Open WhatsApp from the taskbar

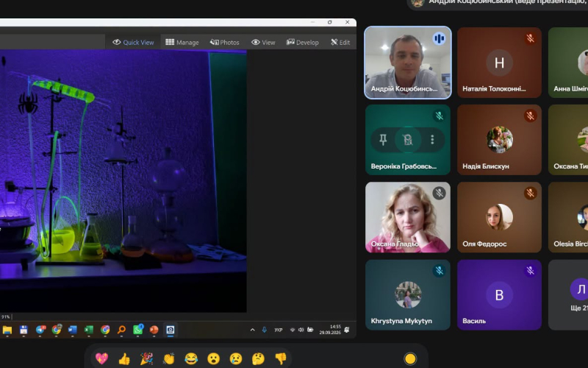(138, 330)
